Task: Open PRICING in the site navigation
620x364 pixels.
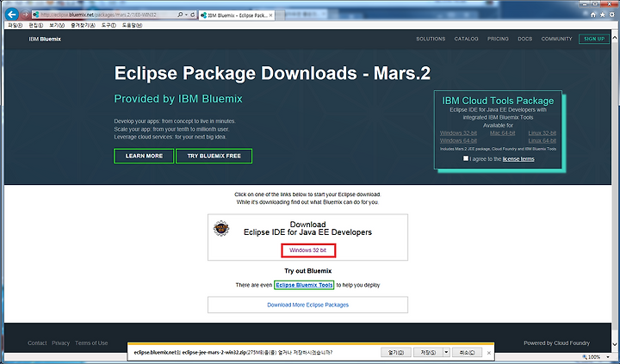Action: click(x=498, y=39)
